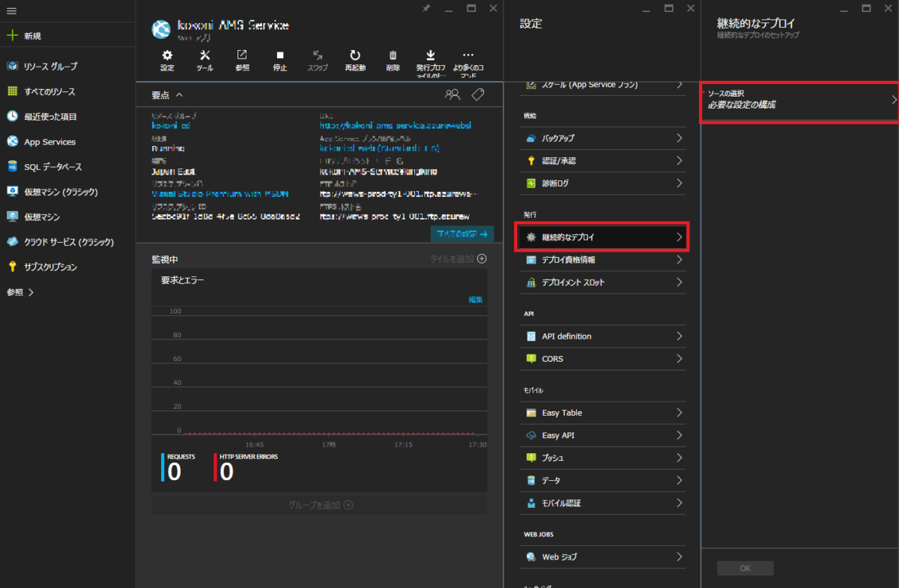Click the 設定 gear icon in toolbar
Image resolution: width=899 pixels, height=588 pixels.
click(167, 60)
